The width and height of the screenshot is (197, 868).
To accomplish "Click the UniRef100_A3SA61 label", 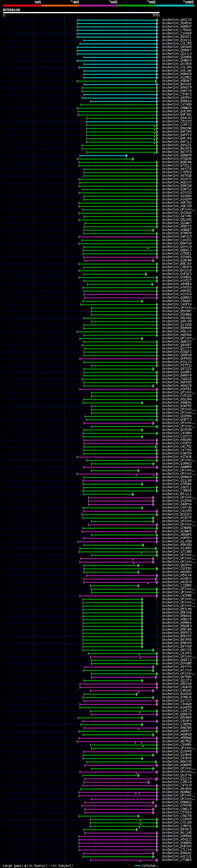I will (176, 257).
